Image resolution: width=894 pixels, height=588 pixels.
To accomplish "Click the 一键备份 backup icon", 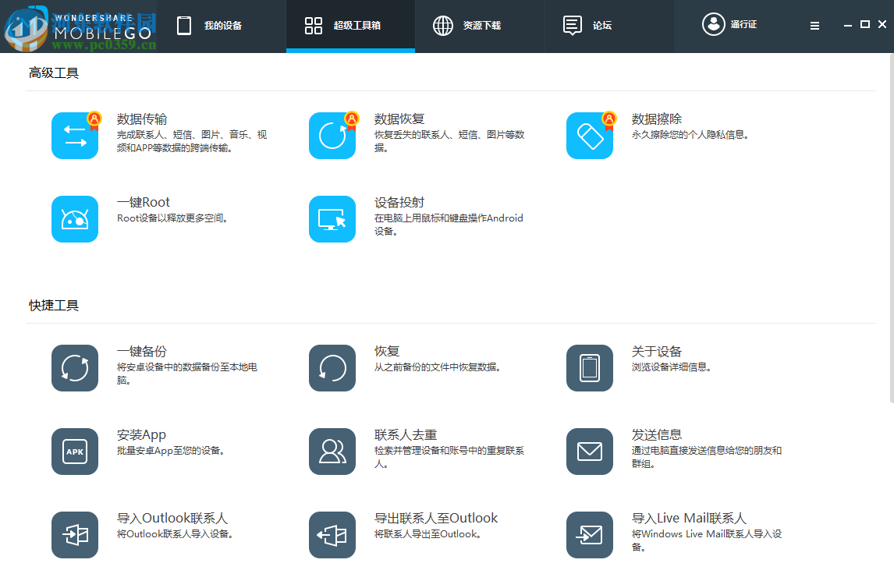I will click(75, 367).
